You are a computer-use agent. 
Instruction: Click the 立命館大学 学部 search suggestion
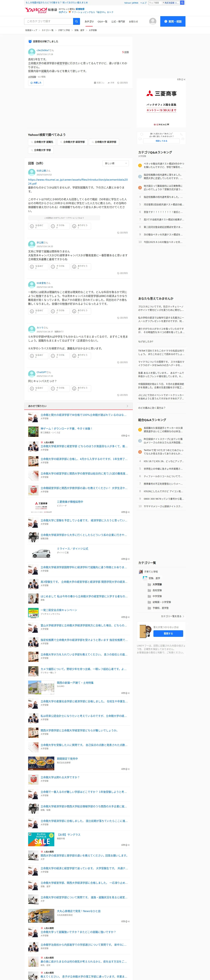pyautogui.click(x=40, y=150)
